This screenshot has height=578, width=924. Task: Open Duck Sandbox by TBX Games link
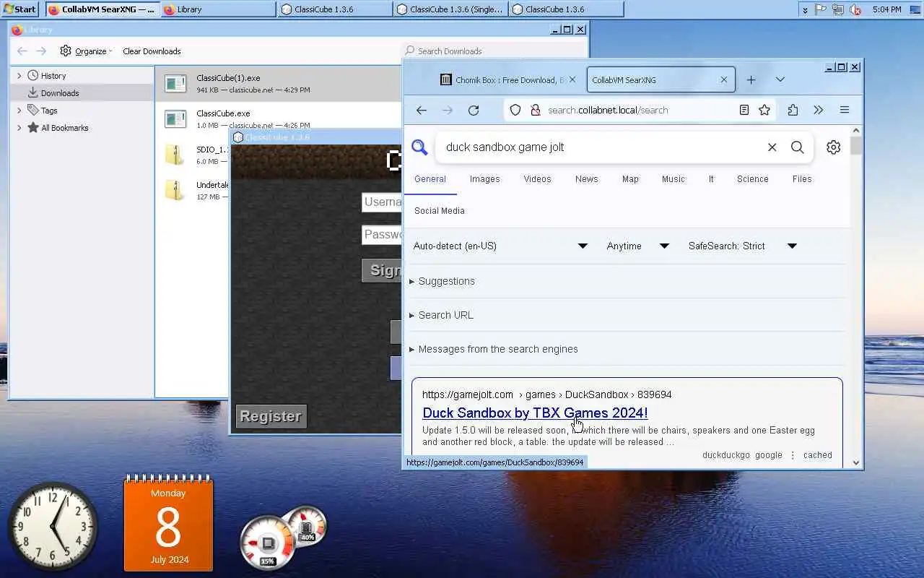[x=535, y=413]
